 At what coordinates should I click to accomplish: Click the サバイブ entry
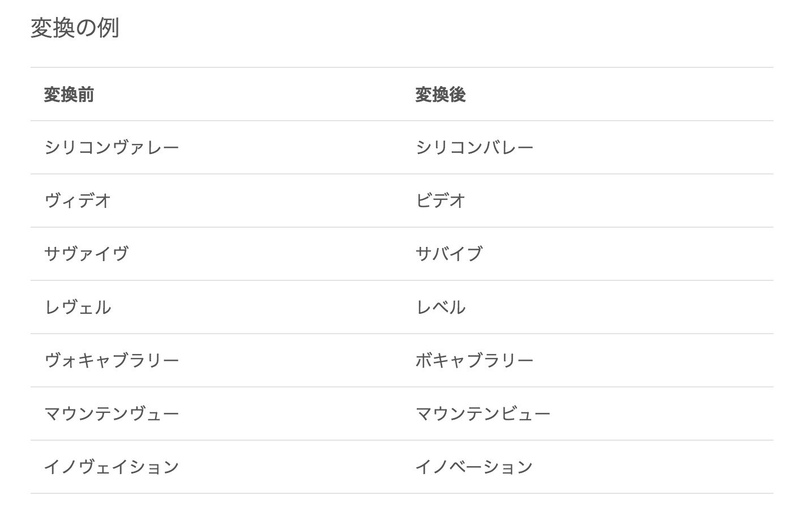click(x=449, y=254)
